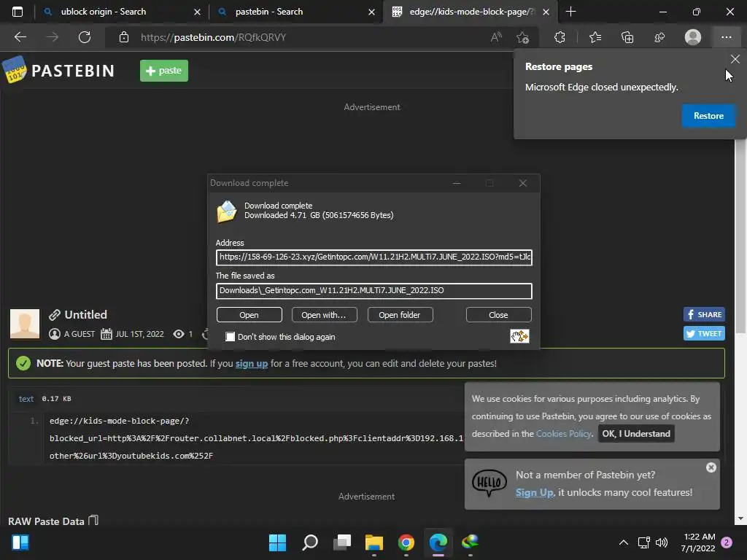Click the Forward navigation arrow
Viewport: 747px width, 560px height.
coord(53,37)
